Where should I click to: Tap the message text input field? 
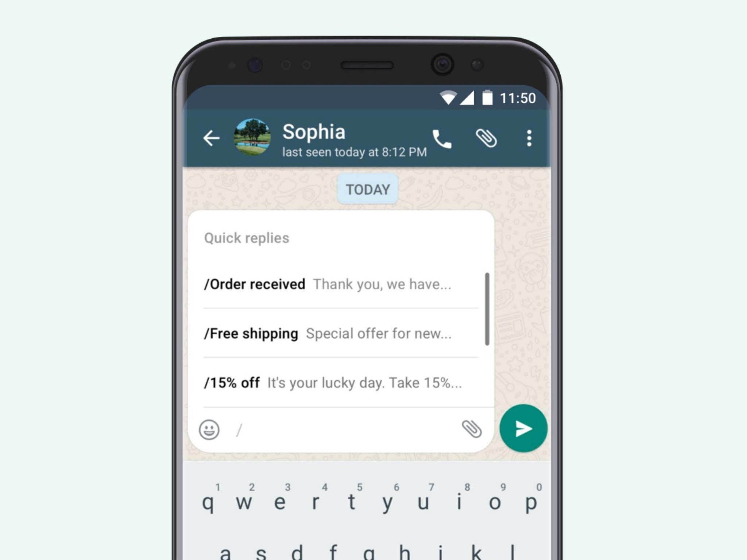point(348,429)
